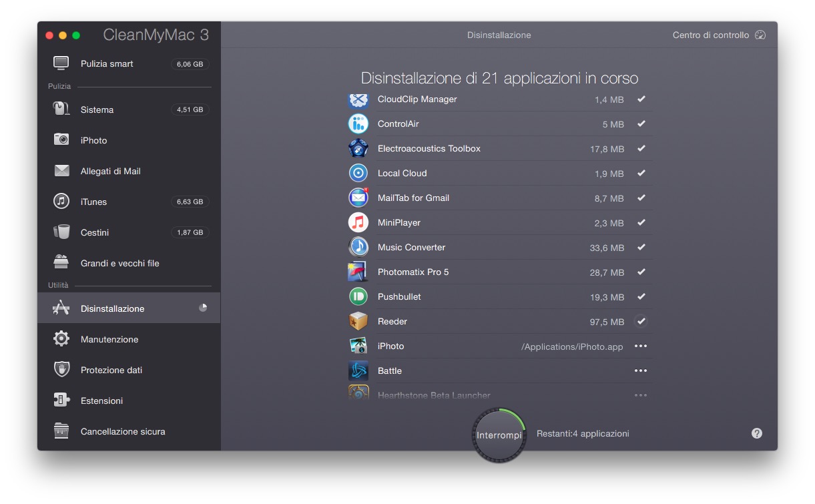Open the Estensioni plug icon
Screen dimensions: 815x504
click(61, 400)
